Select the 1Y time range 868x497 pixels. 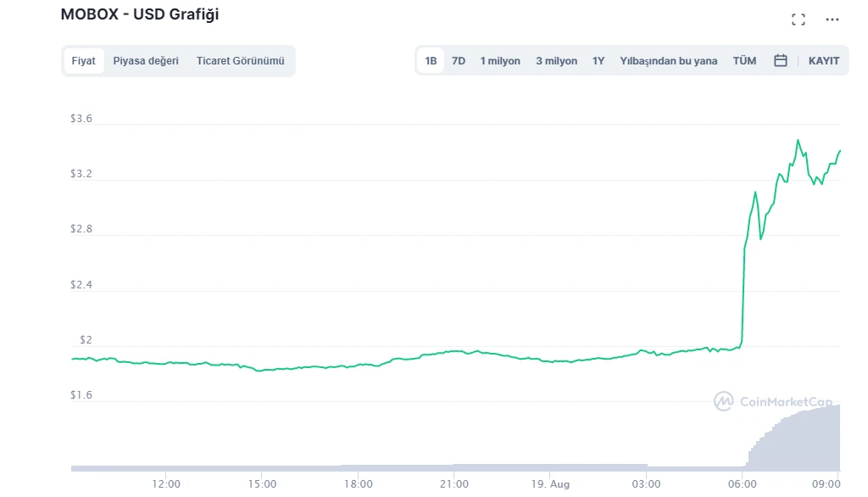598,60
